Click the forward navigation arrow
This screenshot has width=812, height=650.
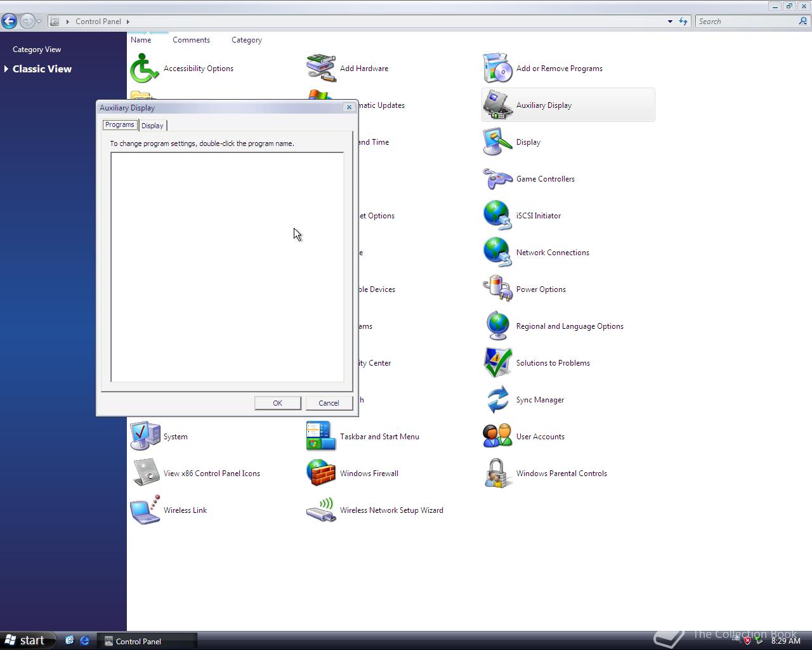coord(26,21)
